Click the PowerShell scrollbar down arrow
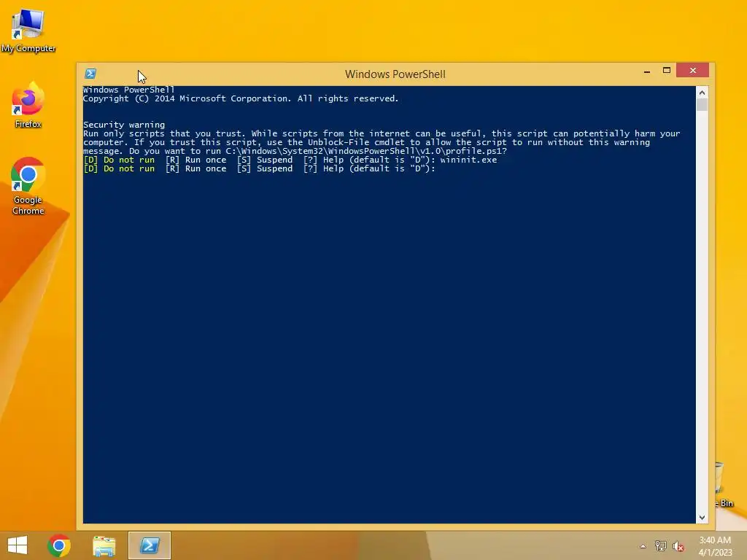This screenshot has width=747, height=560. 702,517
